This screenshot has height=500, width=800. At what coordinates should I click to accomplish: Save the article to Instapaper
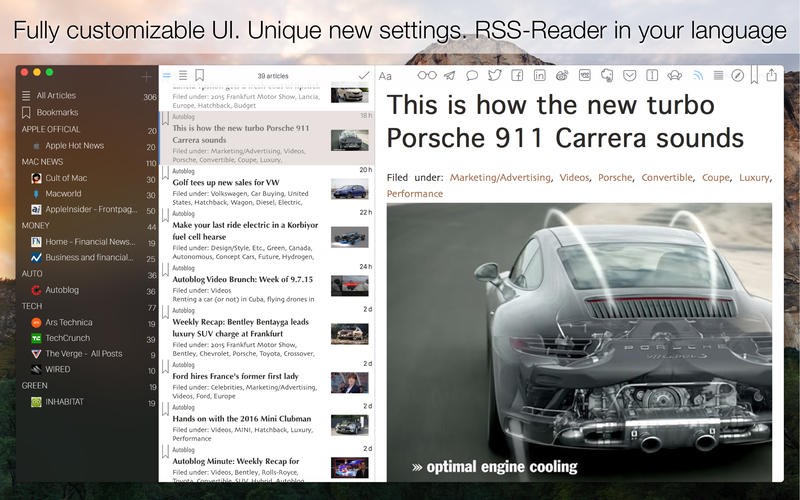point(652,76)
